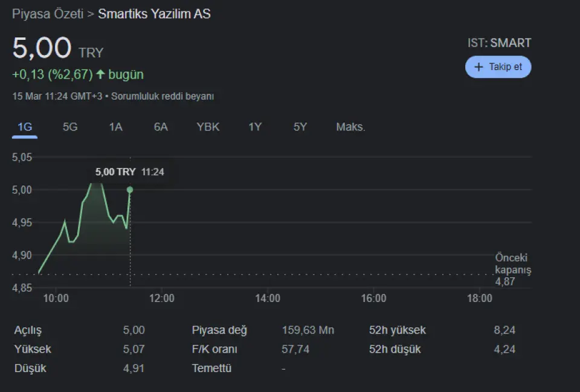Click the F/K oranı label
This screenshot has height=392, width=580.
click(x=214, y=349)
